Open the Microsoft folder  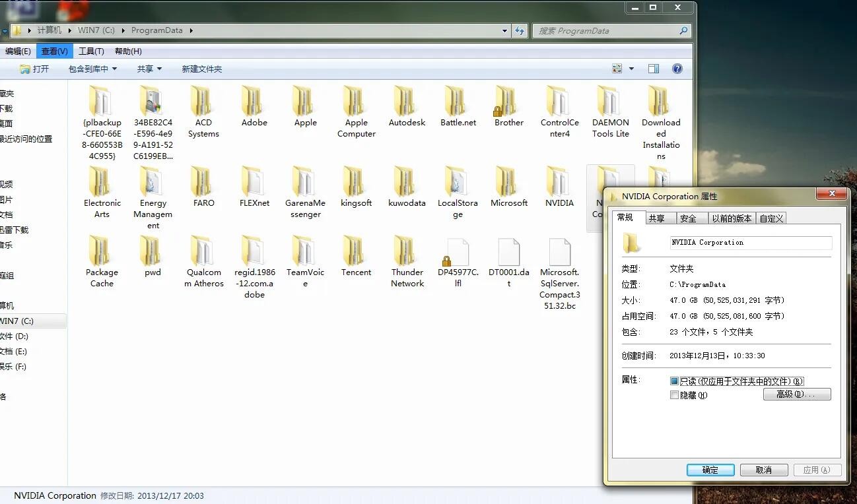[508, 186]
